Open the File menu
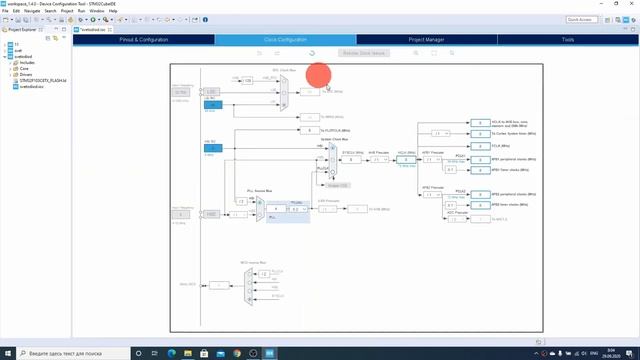The width and height of the screenshot is (640, 360). click(x=5, y=11)
